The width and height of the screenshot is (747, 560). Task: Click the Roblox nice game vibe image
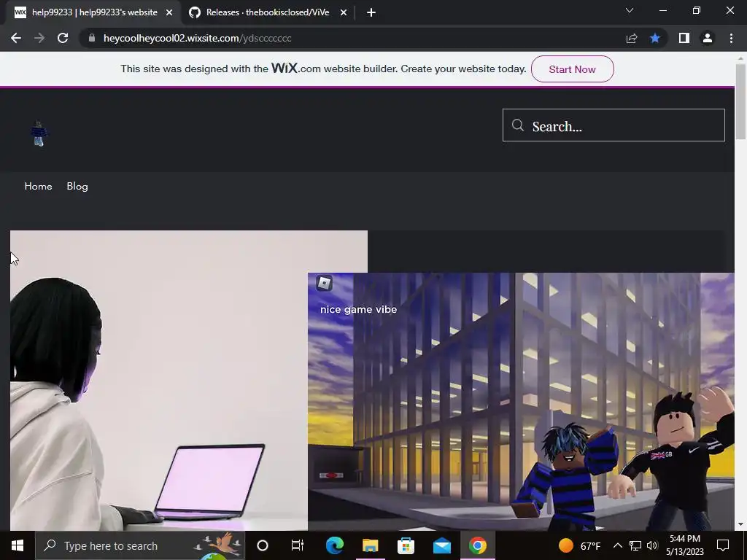pyautogui.click(x=521, y=402)
